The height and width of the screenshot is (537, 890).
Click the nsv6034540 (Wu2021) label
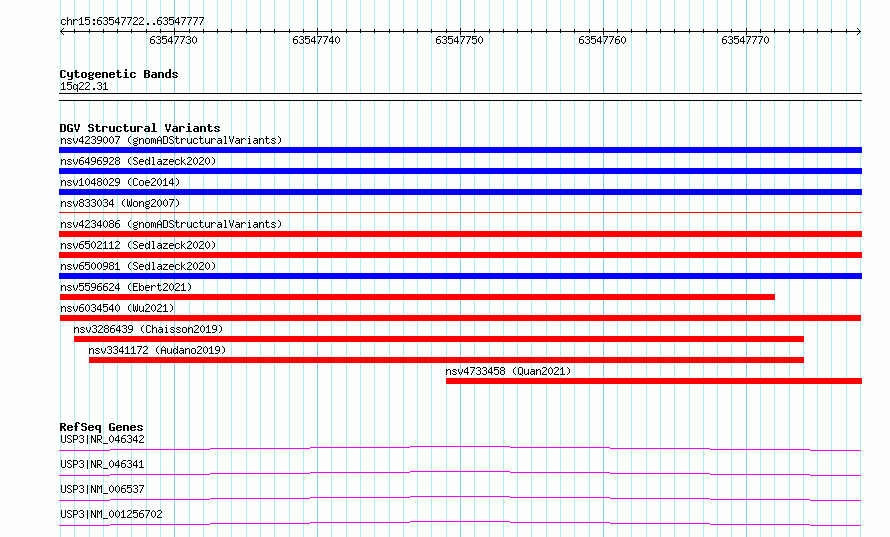coord(117,308)
